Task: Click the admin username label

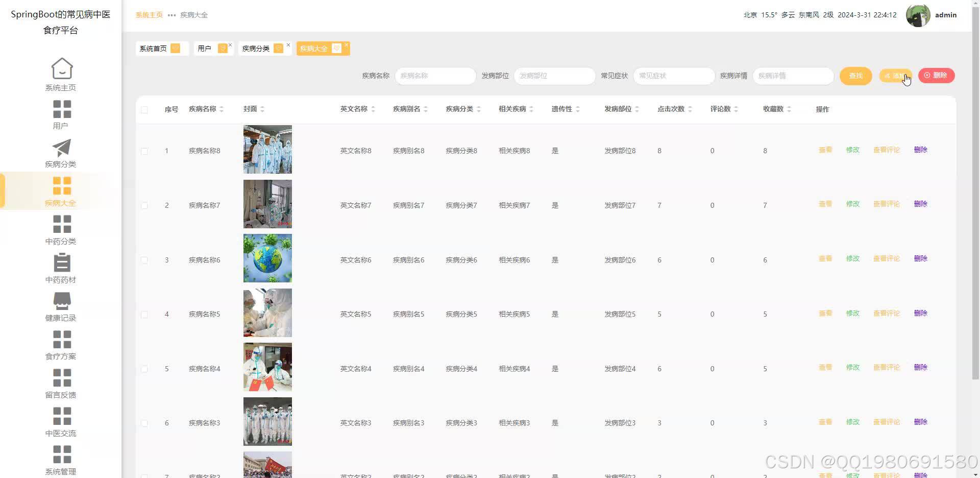Action: click(946, 15)
